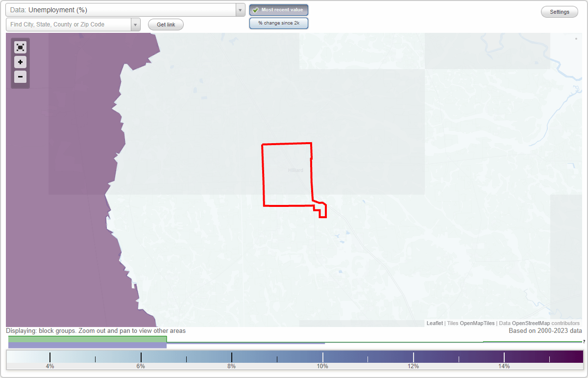Follow the Leaflet attribution link
Image resolution: width=588 pixels, height=378 pixels.
point(434,323)
